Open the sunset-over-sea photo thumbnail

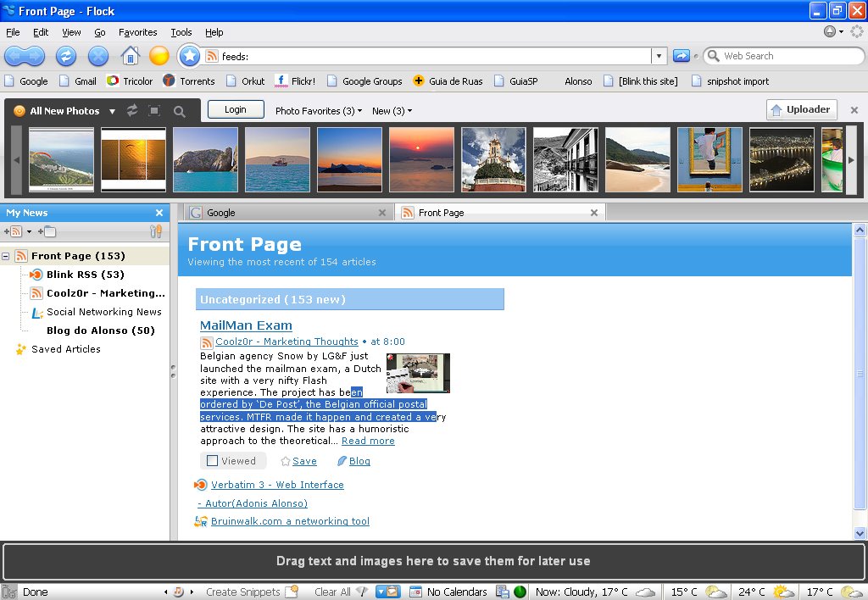click(422, 159)
